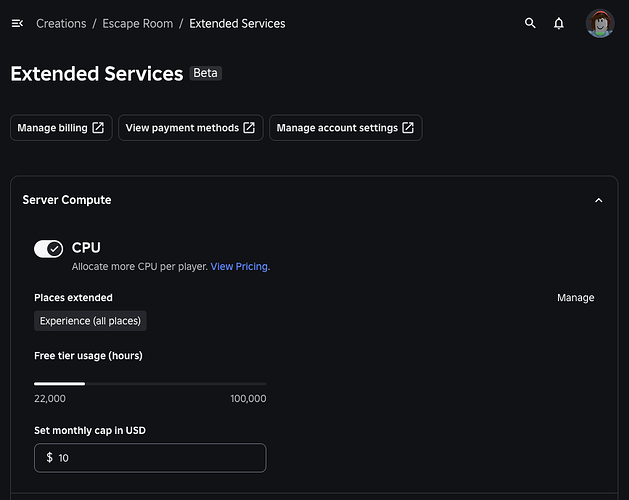Toggle the CPU switch off

pos(49,249)
